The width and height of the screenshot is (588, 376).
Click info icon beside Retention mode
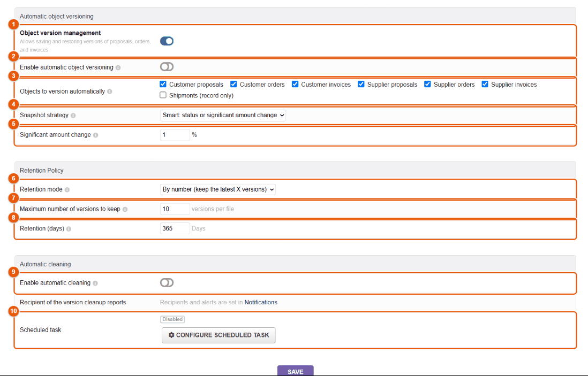(x=67, y=190)
